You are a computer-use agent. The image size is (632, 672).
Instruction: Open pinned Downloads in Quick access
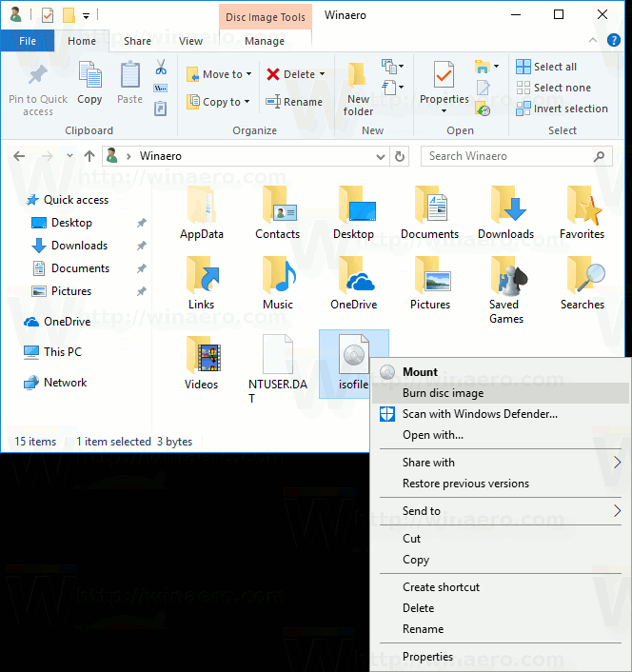click(69, 246)
